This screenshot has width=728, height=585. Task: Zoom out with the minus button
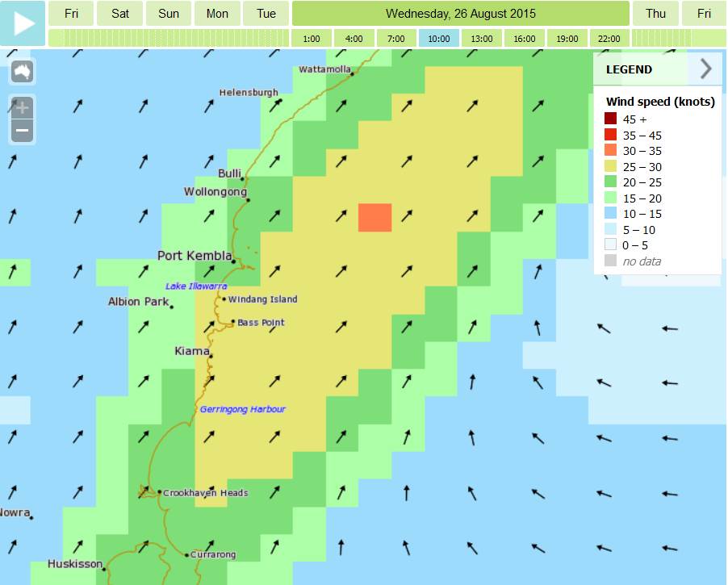(x=22, y=131)
